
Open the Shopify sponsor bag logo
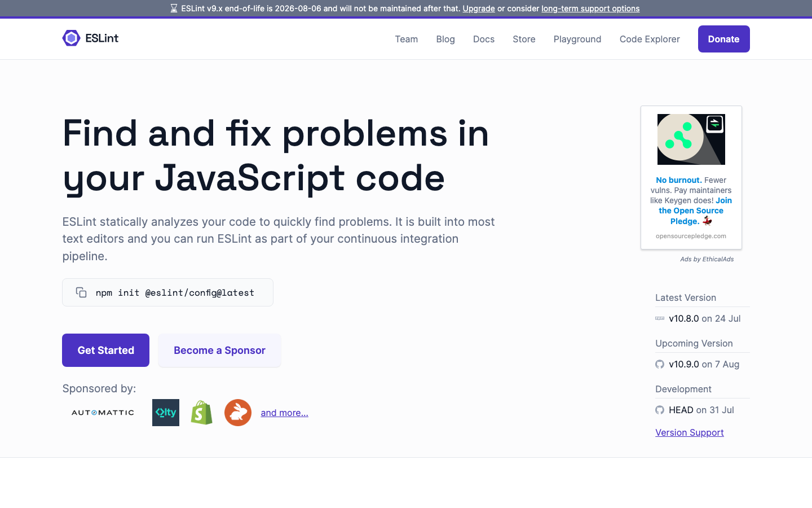pyautogui.click(x=202, y=413)
